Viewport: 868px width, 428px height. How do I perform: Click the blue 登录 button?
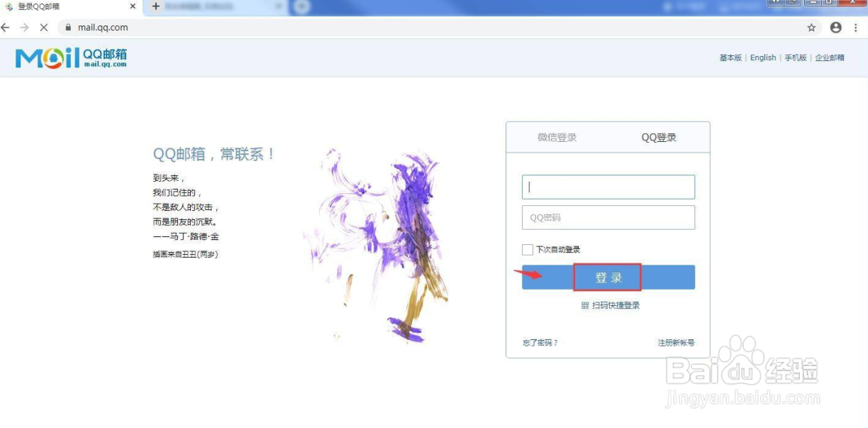pyautogui.click(x=608, y=278)
